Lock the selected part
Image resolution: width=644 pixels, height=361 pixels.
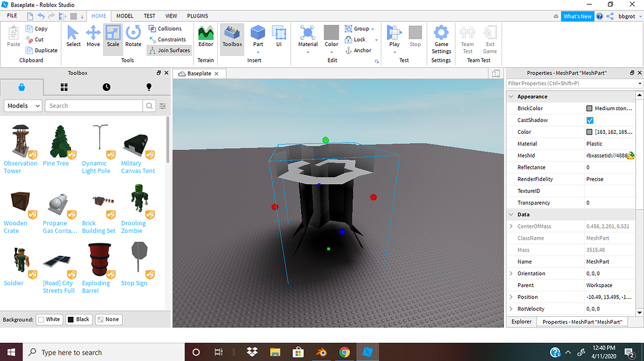(355, 39)
